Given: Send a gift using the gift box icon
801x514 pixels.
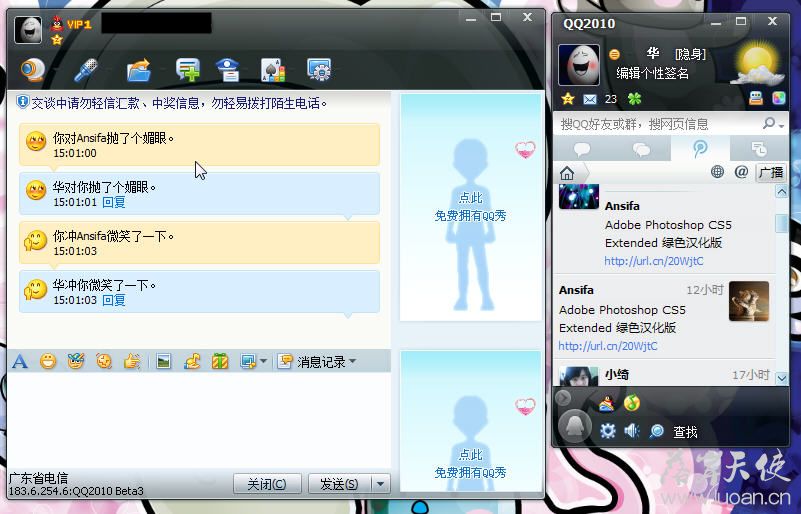Looking at the screenshot, I should pyautogui.click(x=220, y=362).
